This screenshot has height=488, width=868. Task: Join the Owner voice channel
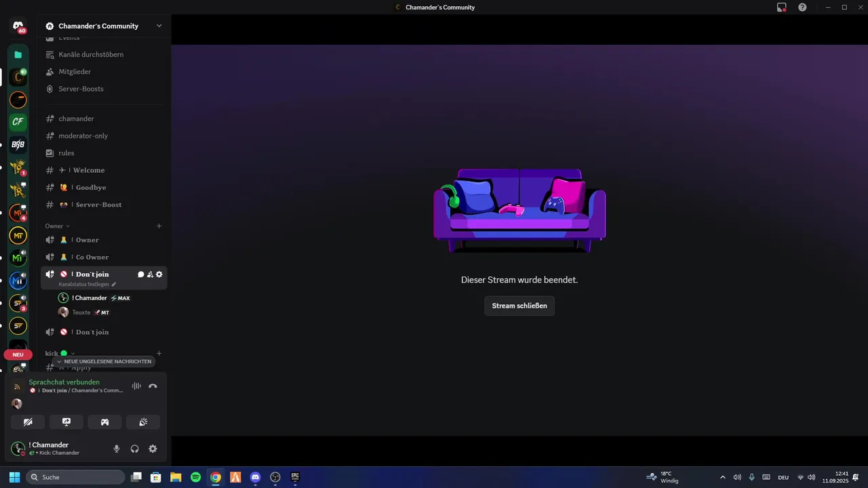103,240
